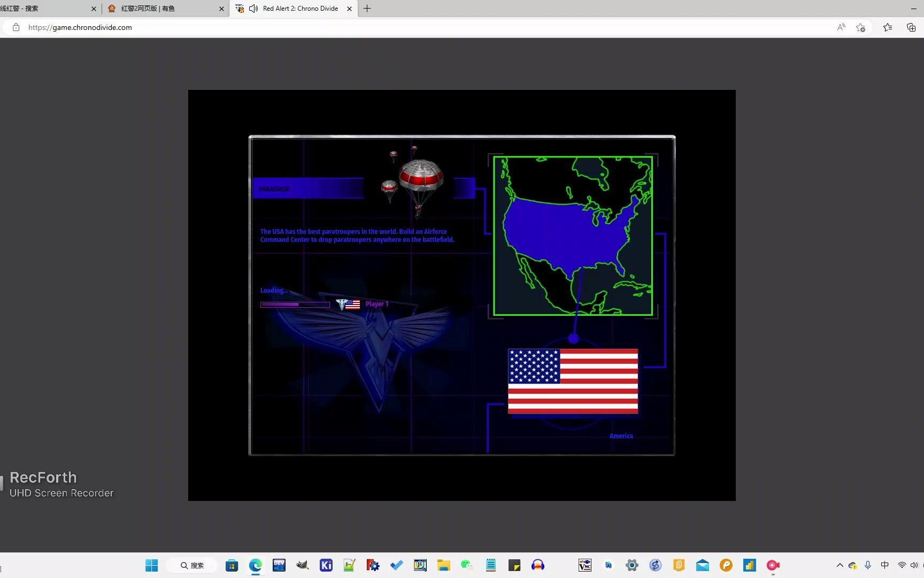Image resolution: width=924 pixels, height=578 pixels.
Task: Click the 'America' country label
Action: [x=621, y=436]
